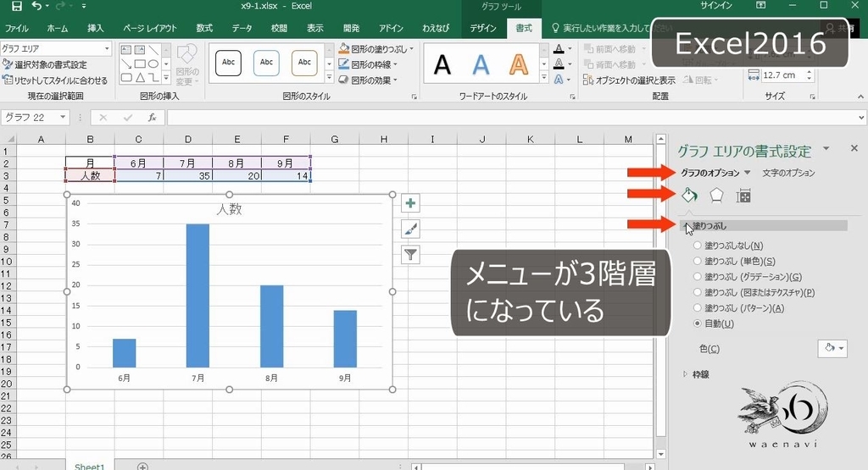Choose the orange-bordered Abc shape style
The image size is (868, 470).
pyautogui.click(x=304, y=63)
